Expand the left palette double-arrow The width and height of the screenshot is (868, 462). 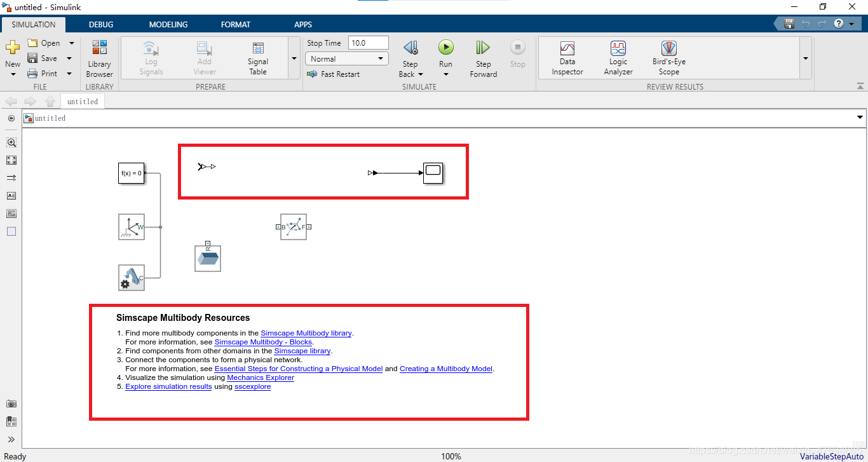(x=11, y=439)
